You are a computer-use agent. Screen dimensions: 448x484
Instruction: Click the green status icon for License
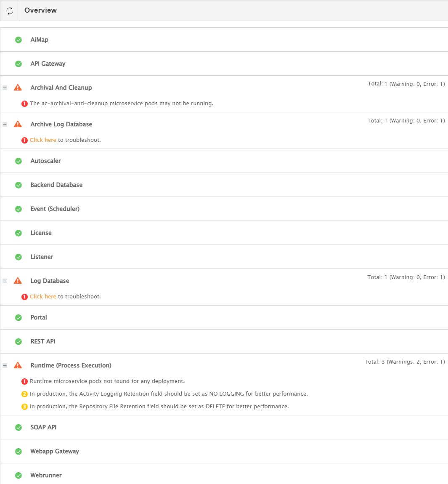[19, 233]
